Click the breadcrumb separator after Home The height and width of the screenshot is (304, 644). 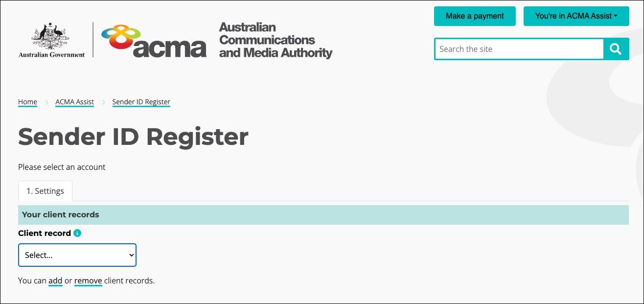coord(46,102)
